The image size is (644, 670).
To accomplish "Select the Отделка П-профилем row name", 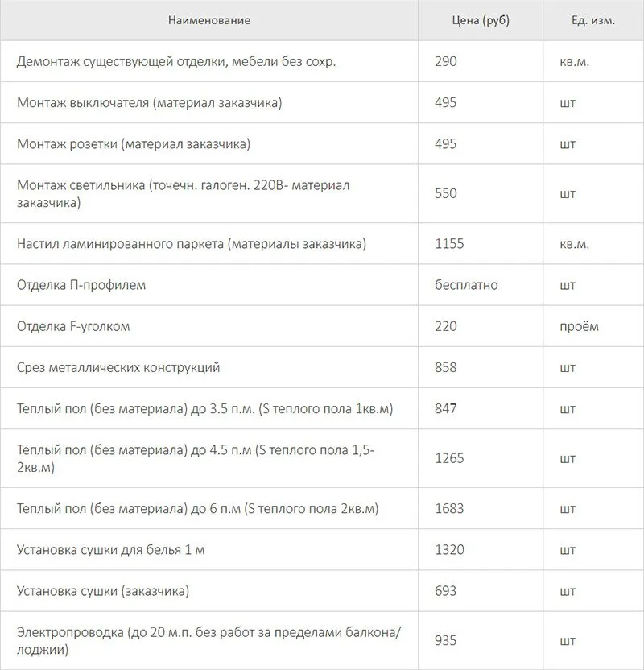I will pos(81,285).
